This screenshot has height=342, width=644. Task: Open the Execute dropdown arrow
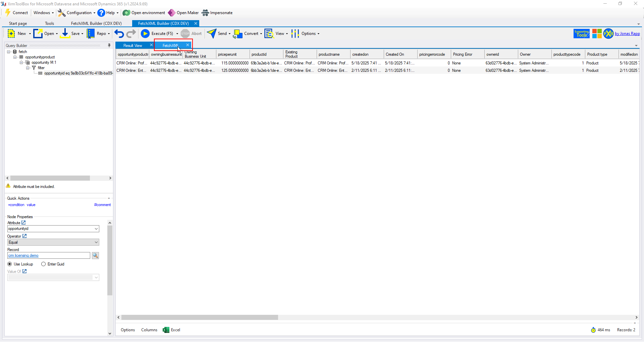point(177,34)
